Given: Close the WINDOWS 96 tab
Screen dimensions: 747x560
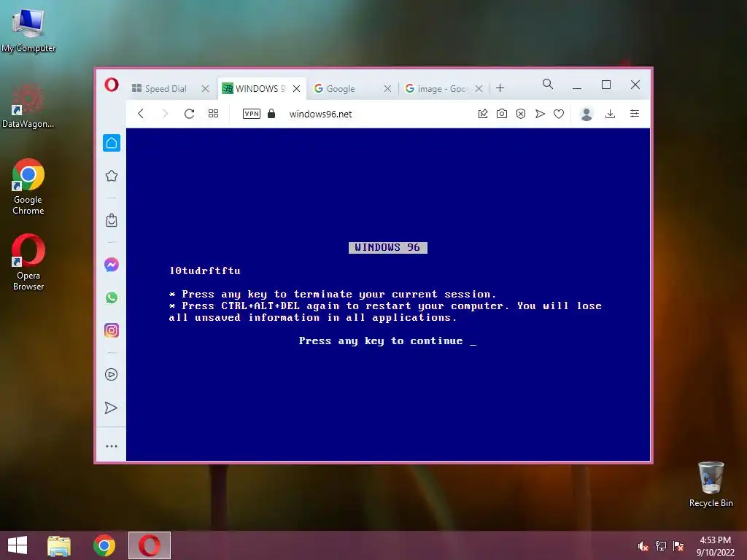Looking at the screenshot, I should pos(296,88).
